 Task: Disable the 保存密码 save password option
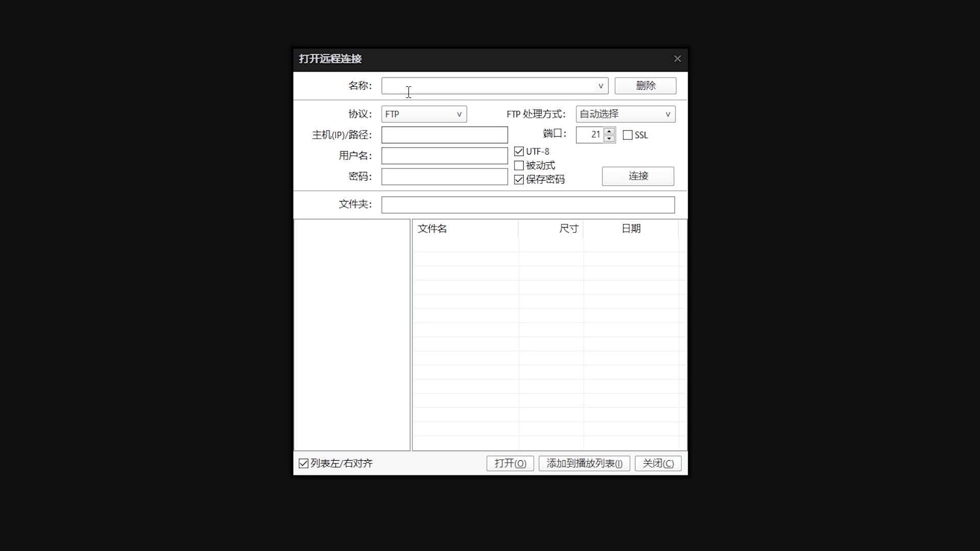click(x=519, y=180)
